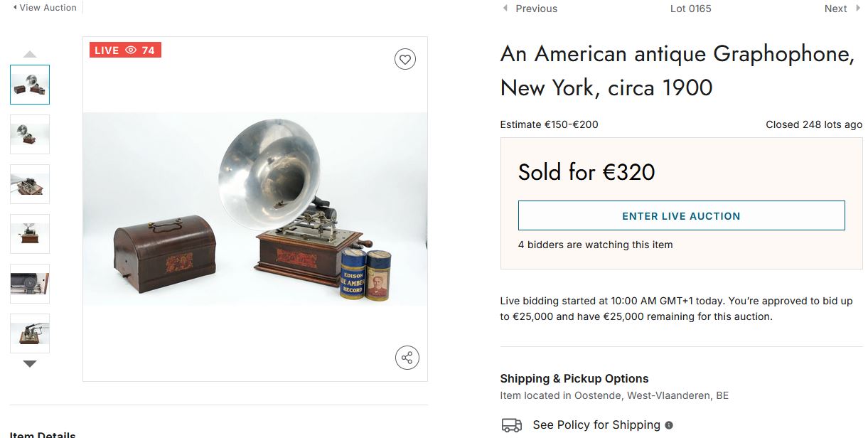Click the main graphophone product photo
Viewport: 868px width, 438px height.
255,209
